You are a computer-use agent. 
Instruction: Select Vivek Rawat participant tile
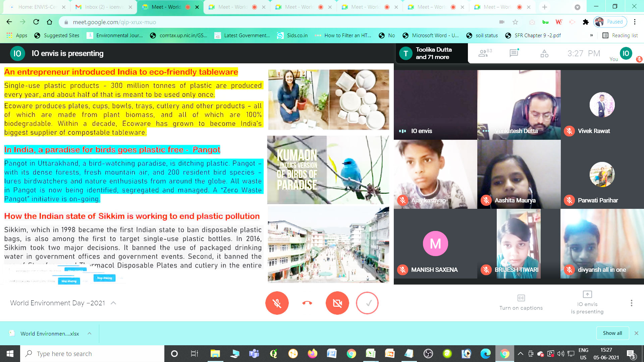602,105
